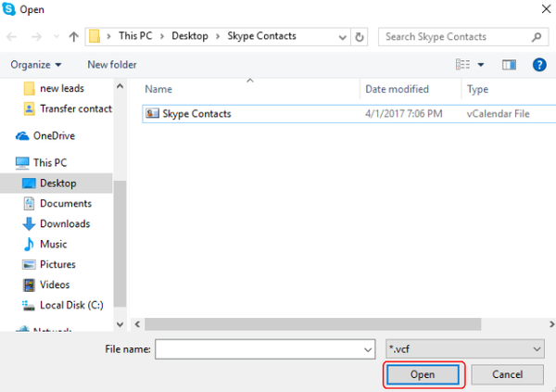Create a New folder

pos(112,65)
